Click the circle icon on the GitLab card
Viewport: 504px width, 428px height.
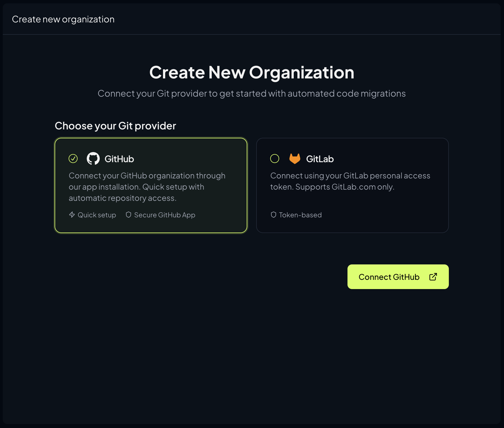pos(275,159)
